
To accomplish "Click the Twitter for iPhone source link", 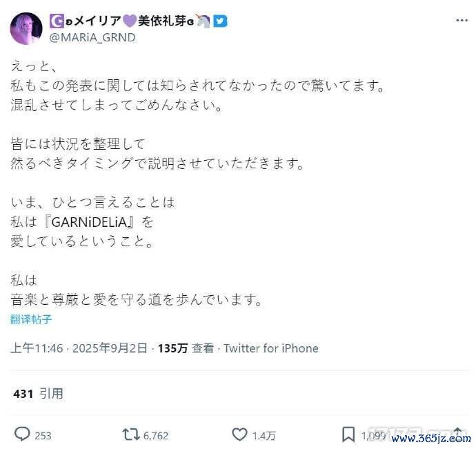I will point(271,348).
